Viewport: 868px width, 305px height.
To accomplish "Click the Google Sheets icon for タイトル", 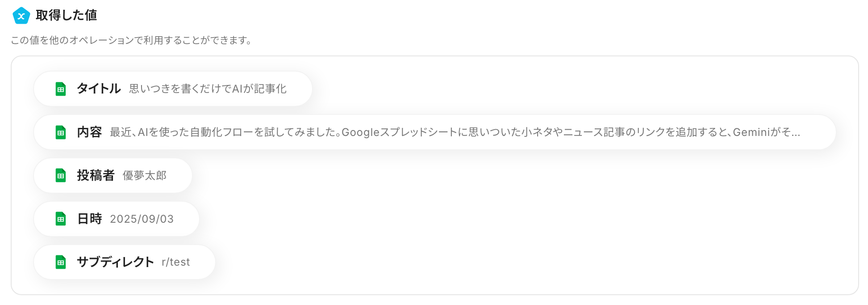I will click(x=61, y=89).
